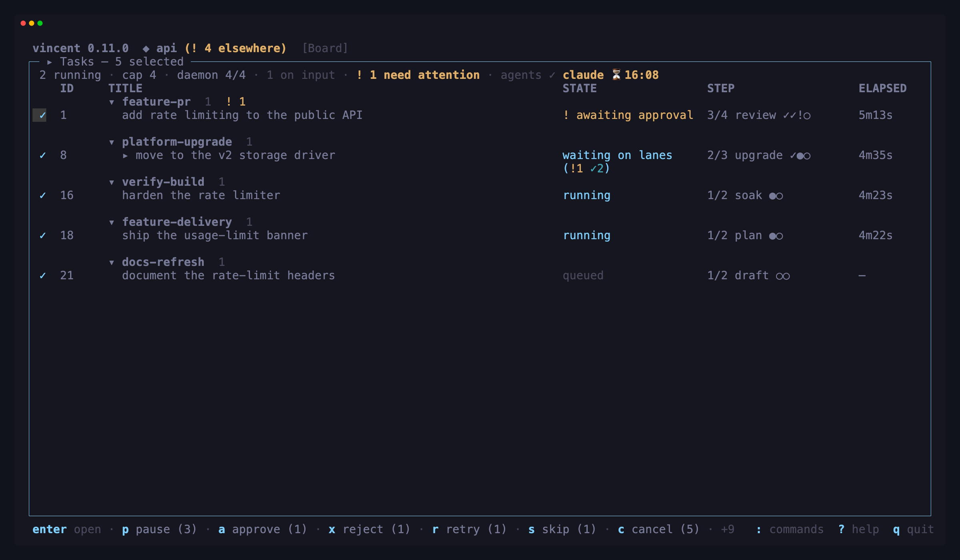Click review step progress dots for task 1
The height and width of the screenshot is (560, 960).
tap(797, 116)
